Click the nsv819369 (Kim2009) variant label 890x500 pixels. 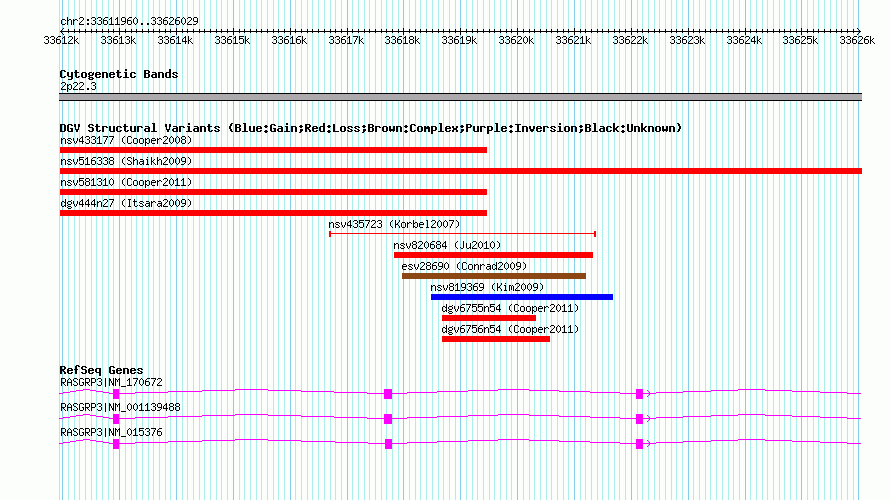pos(487,287)
